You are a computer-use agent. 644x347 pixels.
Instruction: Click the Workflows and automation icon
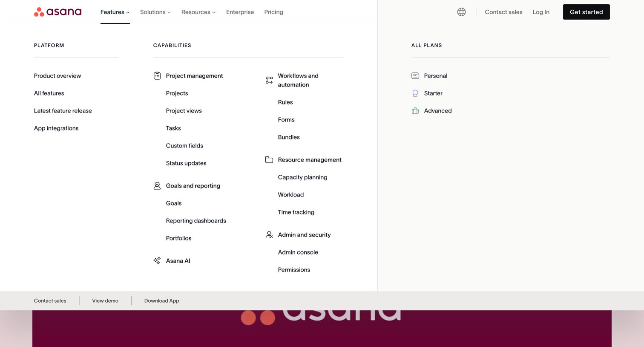269,80
